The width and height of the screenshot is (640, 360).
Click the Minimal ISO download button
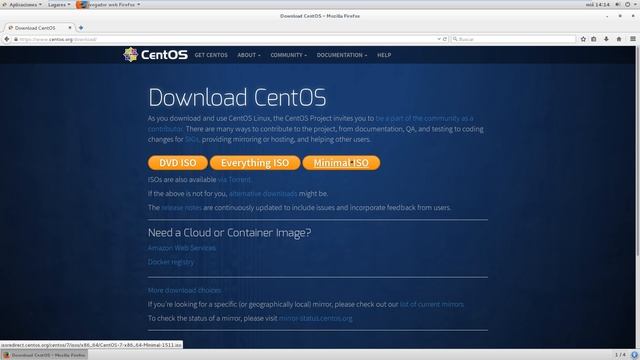341,163
